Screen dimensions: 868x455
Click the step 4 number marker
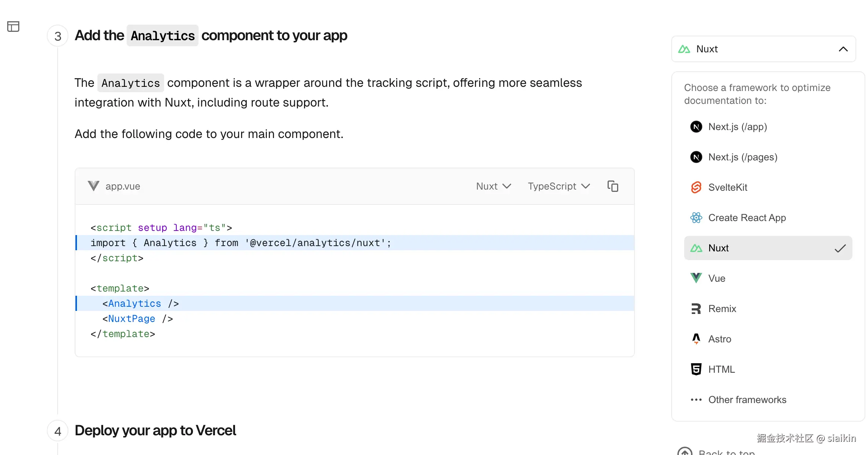[58, 431]
